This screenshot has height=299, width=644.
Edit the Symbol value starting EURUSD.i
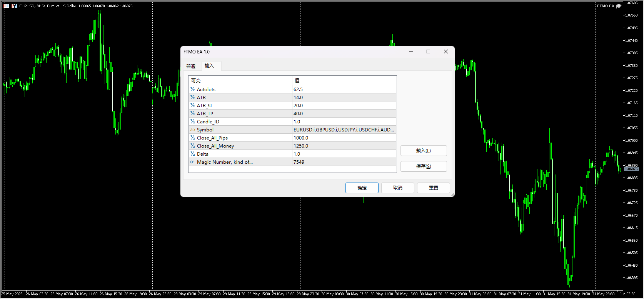click(344, 130)
